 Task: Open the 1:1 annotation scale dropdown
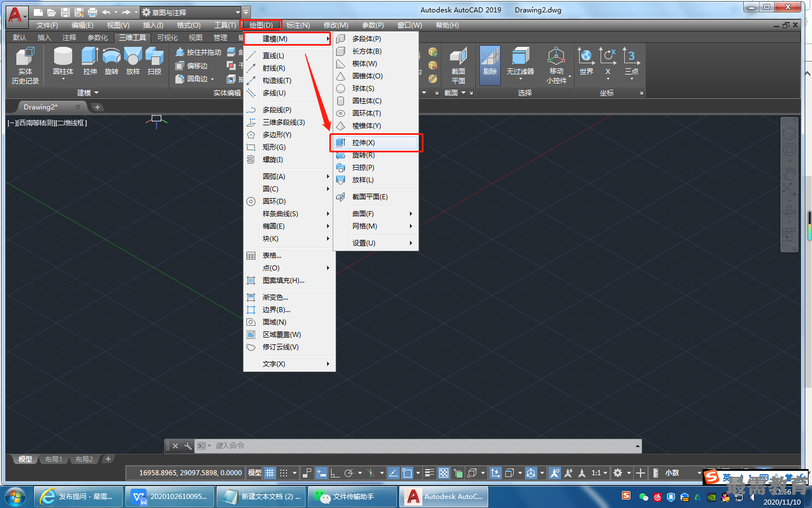click(x=599, y=473)
